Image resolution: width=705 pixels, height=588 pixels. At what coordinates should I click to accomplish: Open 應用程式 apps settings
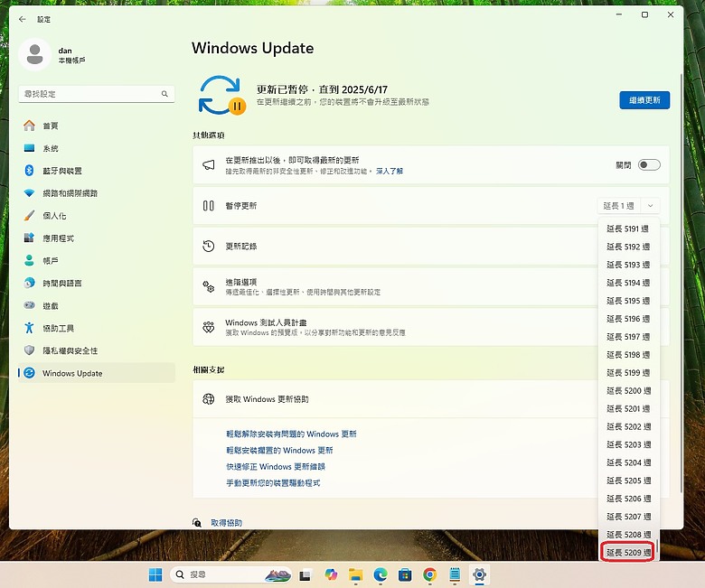pos(96,238)
